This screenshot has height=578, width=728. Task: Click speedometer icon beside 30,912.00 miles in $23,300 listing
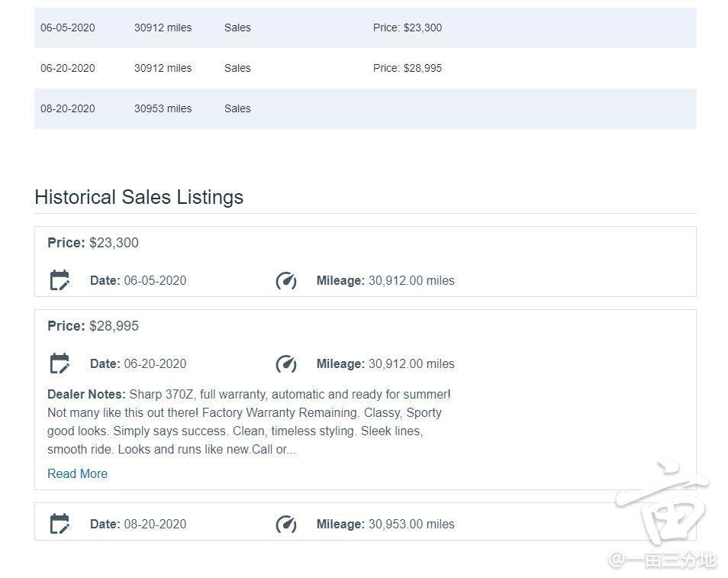(x=286, y=280)
